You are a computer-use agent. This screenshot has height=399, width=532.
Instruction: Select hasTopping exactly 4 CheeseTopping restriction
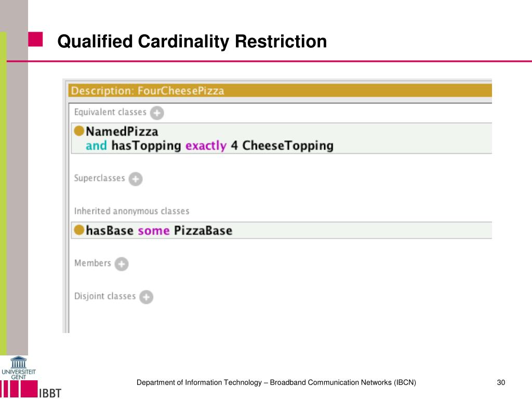tap(222, 145)
